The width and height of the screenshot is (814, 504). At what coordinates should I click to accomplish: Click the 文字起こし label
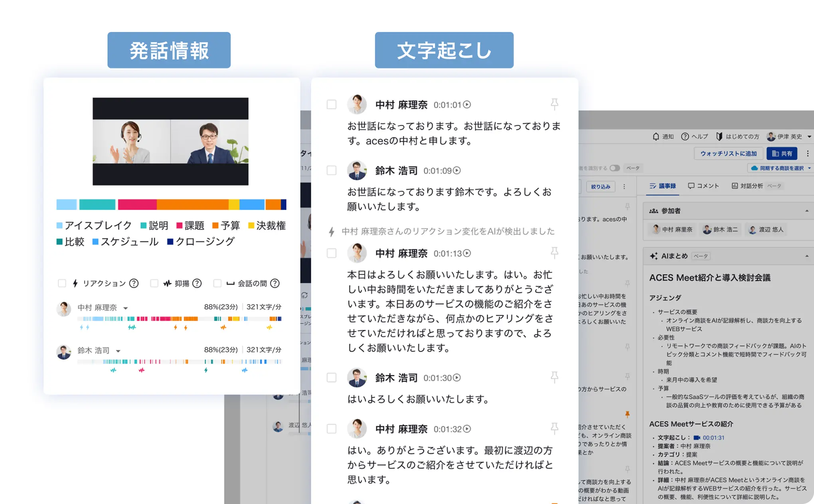click(444, 50)
